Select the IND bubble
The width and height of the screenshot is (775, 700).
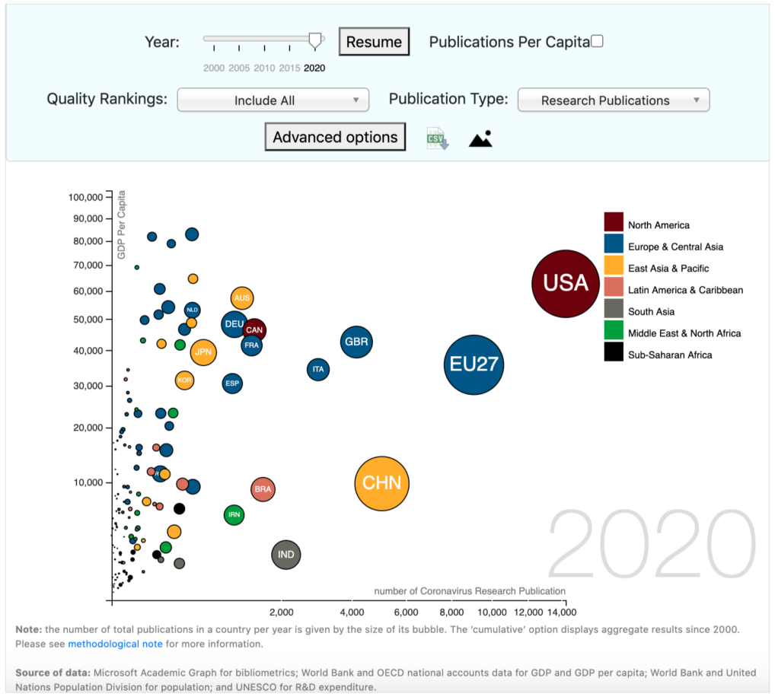click(285, 554)
